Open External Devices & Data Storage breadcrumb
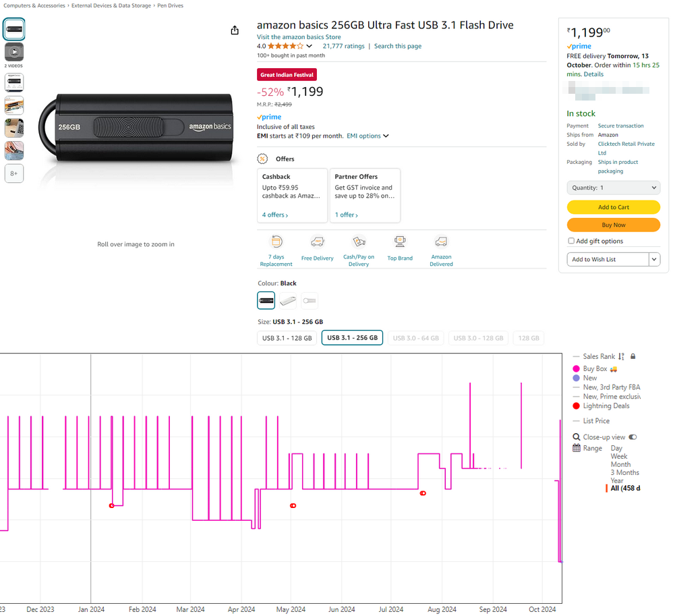 pyautogui.click(x=111, y=5)
